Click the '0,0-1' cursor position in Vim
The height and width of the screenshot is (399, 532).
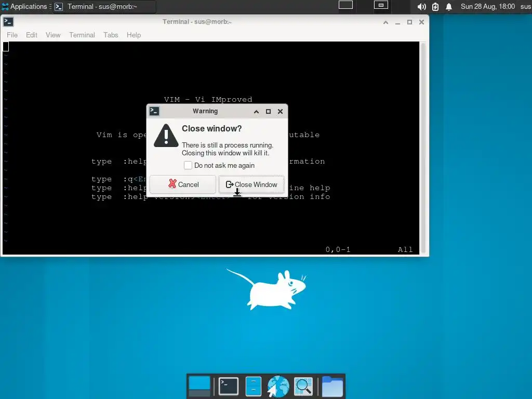[x=338, y=250]
